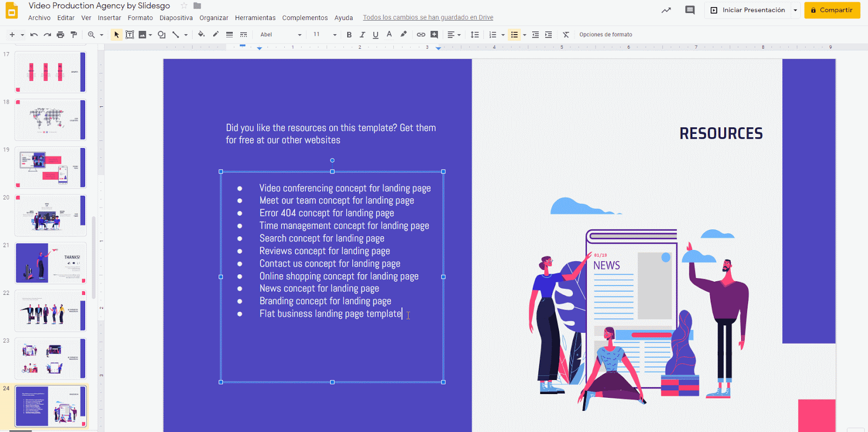Open the Diapositiva menu
The width and height of the screenshot is (868, 432).
click(176, 18)
